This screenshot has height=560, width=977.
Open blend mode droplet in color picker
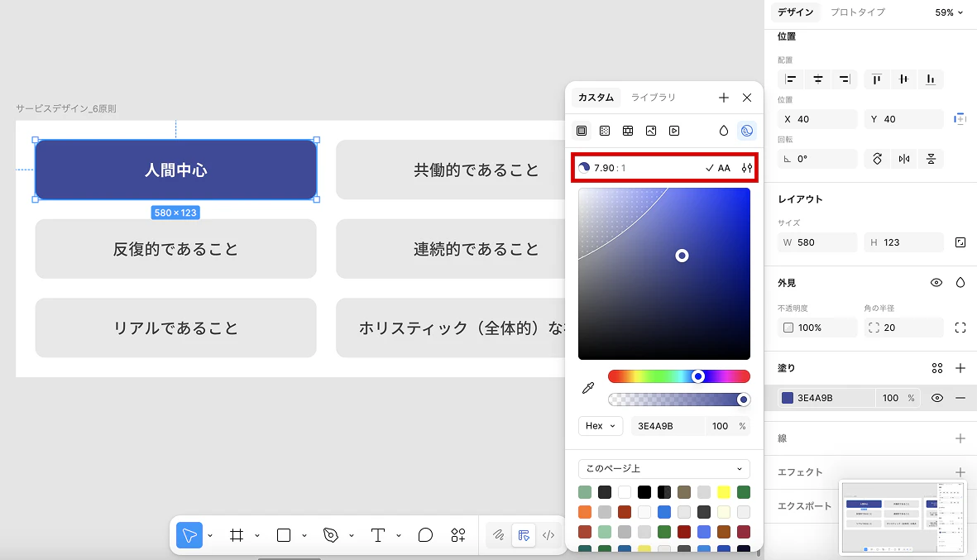[x=723, y=131]
